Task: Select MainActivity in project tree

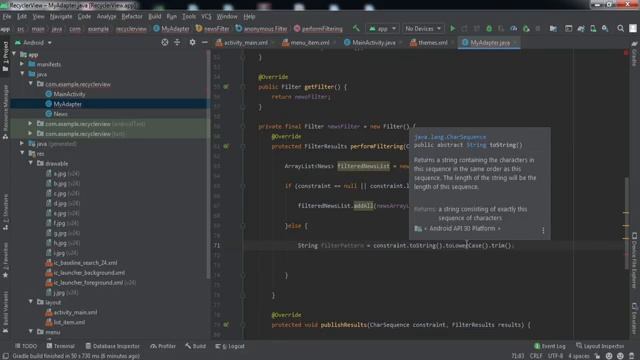Action: coord(69,94)
